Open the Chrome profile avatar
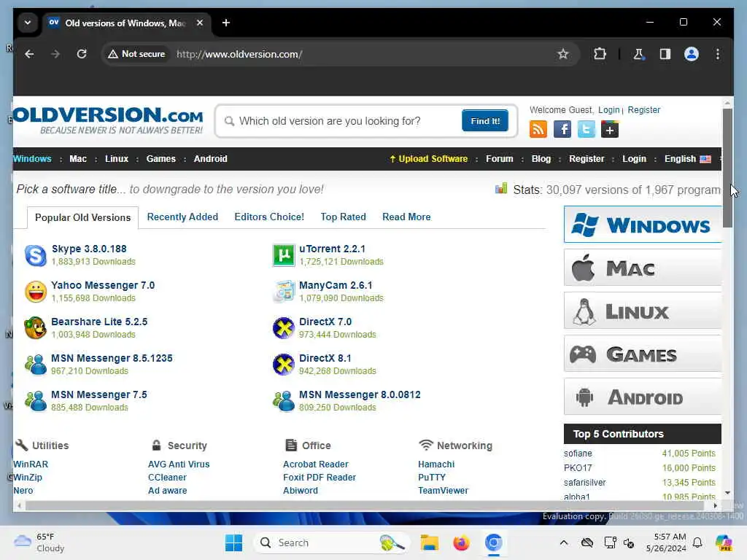The height and width of the screenshot is (560, 747). (692, 54)
